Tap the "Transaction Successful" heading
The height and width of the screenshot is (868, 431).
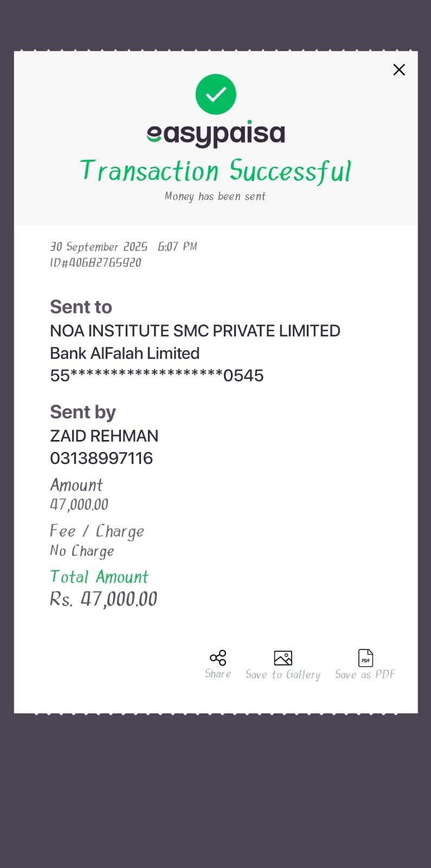pos(216,171)
